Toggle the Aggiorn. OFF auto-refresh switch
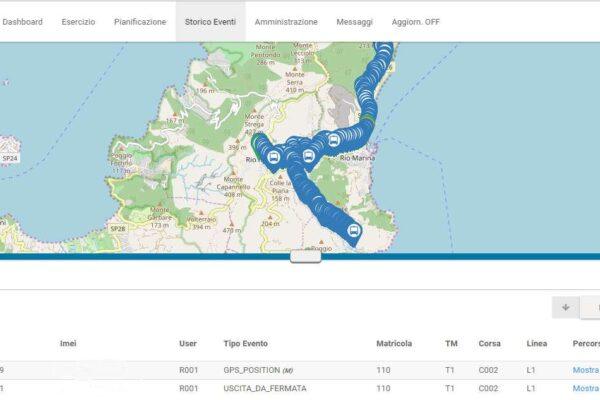 tap(415, 21)
